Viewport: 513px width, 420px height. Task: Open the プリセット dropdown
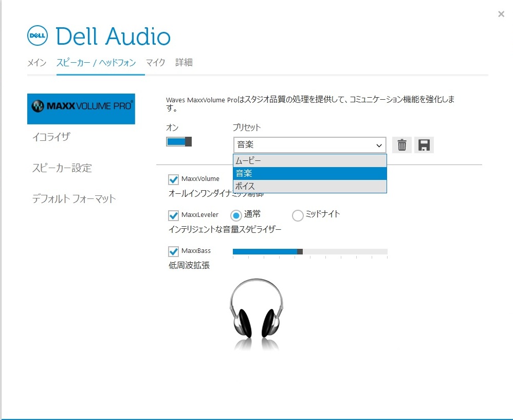point(379,144)
